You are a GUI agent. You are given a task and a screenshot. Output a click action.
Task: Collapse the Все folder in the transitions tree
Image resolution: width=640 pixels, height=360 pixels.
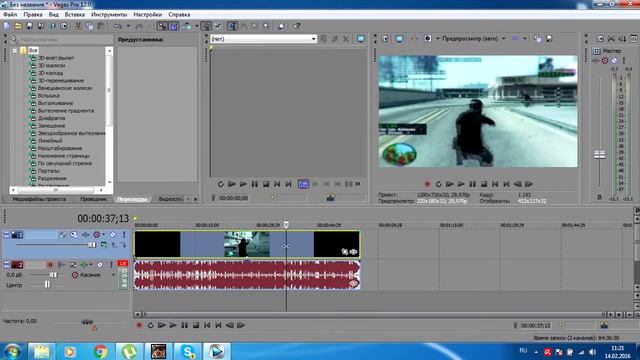[15, 51]
